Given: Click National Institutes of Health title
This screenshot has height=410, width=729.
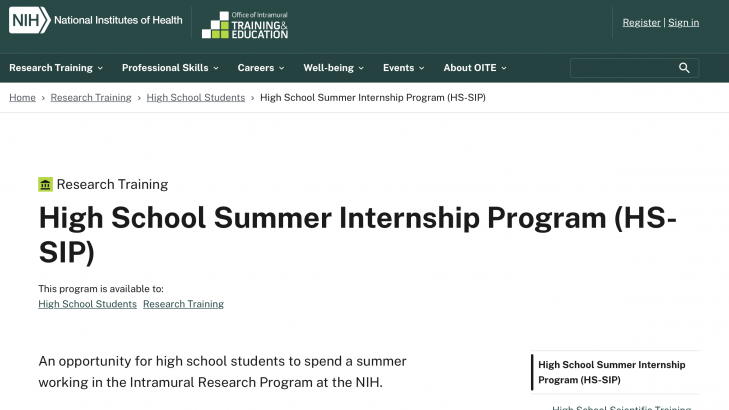Looking at the screenshot, I should pos(118,19).
